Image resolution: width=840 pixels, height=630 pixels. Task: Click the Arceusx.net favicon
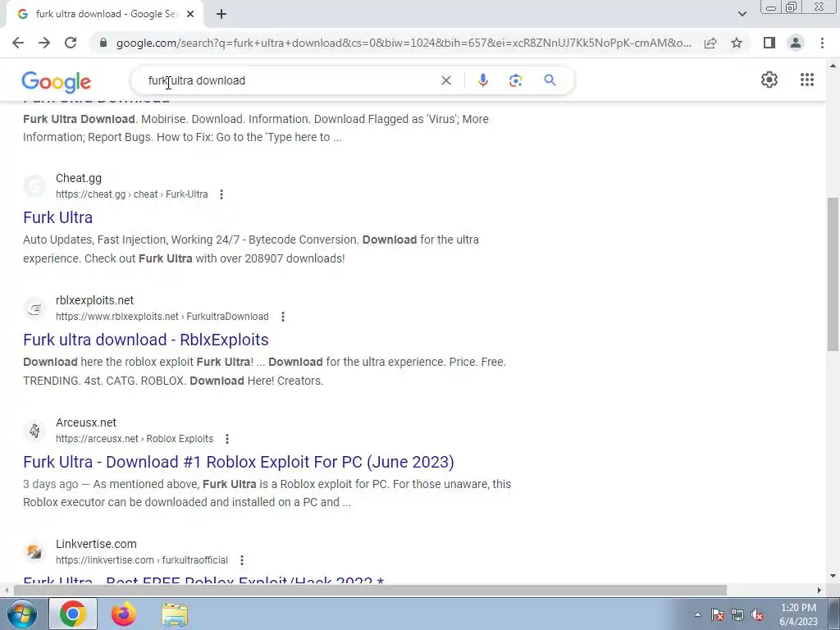(34, 430)
